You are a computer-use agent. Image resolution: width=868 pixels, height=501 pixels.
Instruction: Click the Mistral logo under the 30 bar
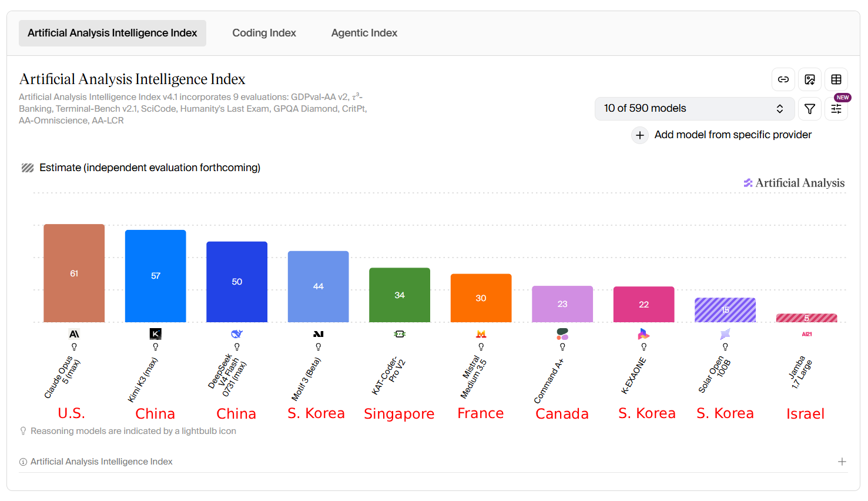[x=481, y=334]
